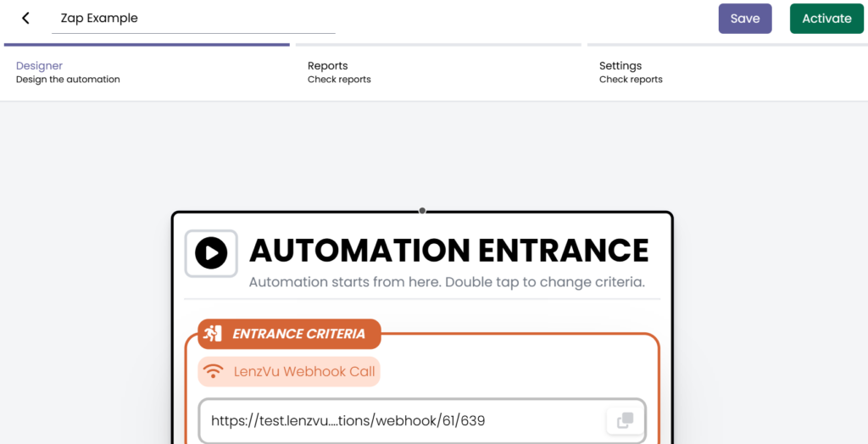The image size is (868, 444).
Task: Click the webhook URL text field
Action: pyautogui.click(x=398, y=420)
